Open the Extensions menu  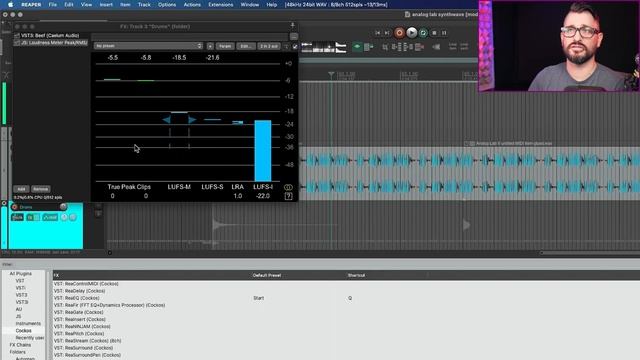[220, 4]
